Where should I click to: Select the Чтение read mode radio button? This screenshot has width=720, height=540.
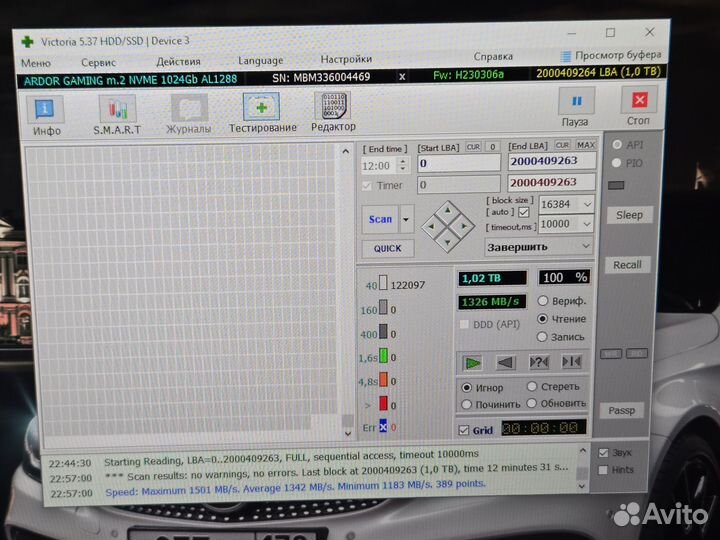(x=544, y=319)
